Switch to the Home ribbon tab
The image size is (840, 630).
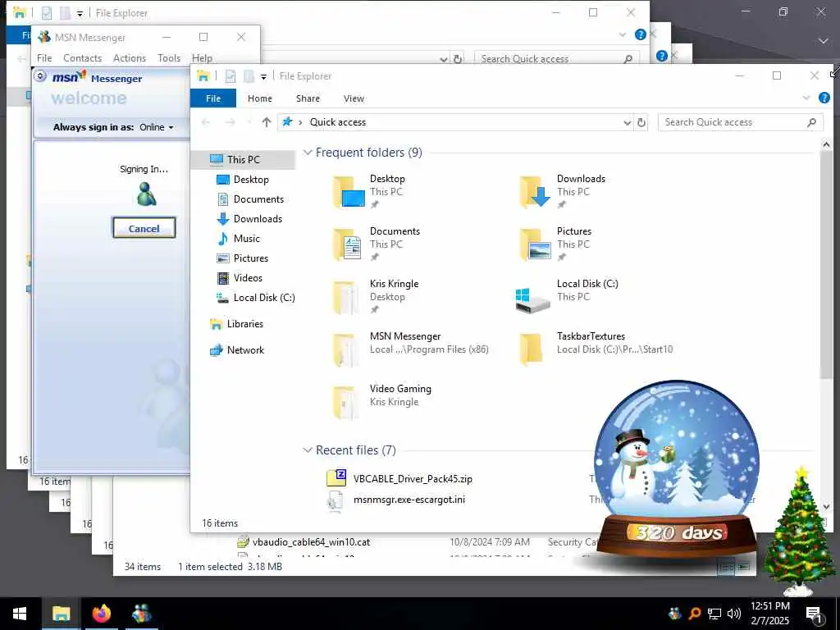tap(260, 98)
